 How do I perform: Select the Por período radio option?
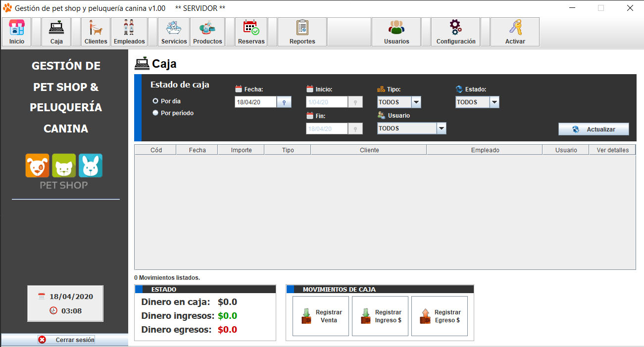173,113
